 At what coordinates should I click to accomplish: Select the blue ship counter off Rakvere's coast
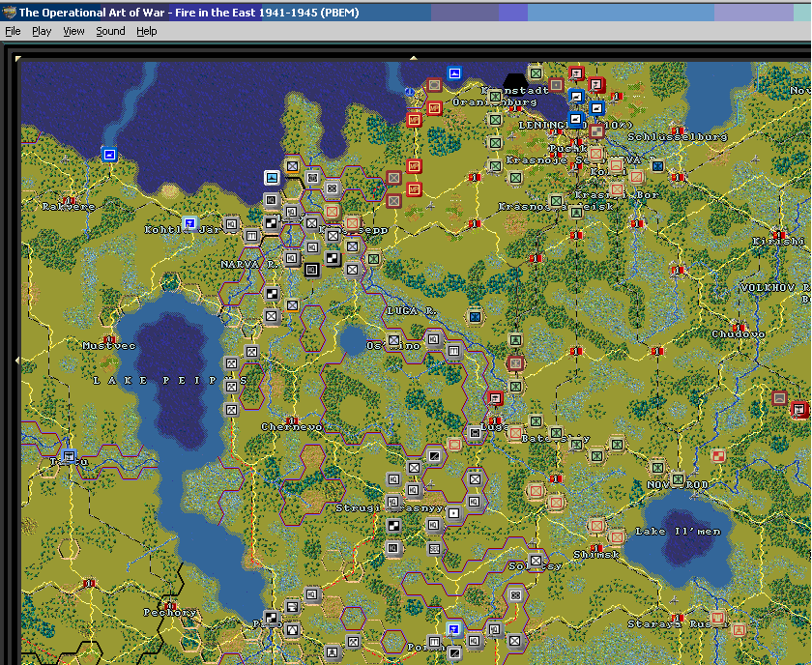[108, 155]
